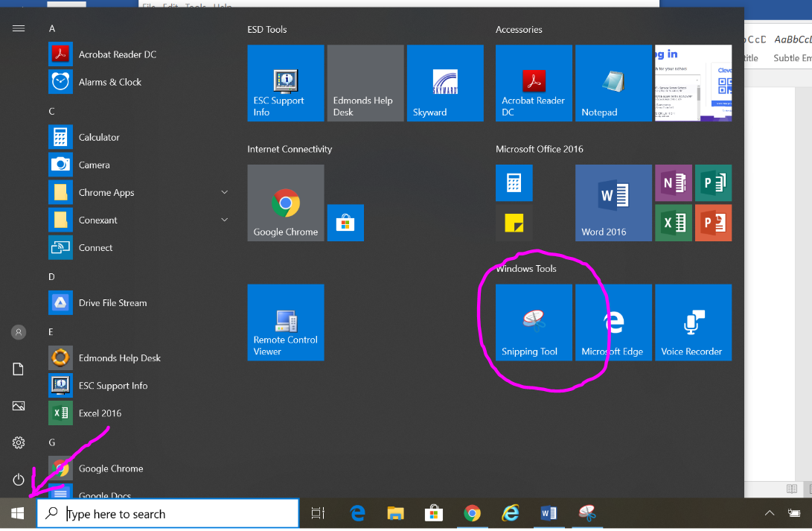Open the Microsoft Edge tile

(614, 322)
